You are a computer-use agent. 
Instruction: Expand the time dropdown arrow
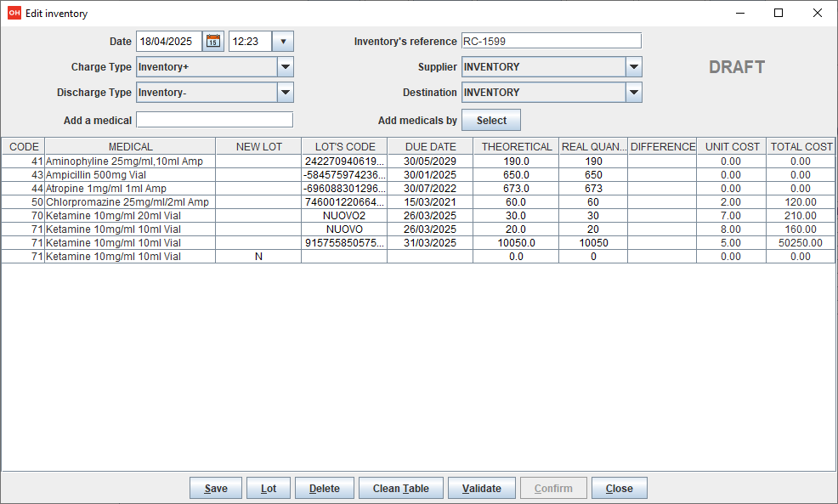(283, 41)
